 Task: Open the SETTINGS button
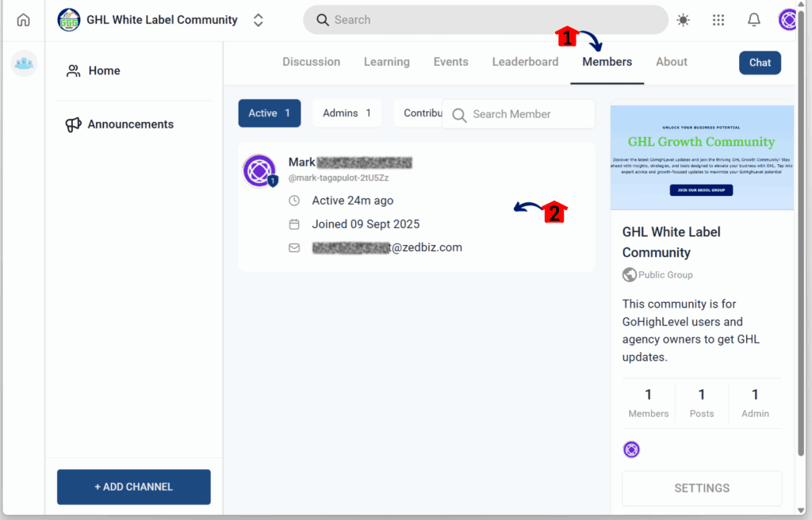pyautogui.click(x=702, y=488)
